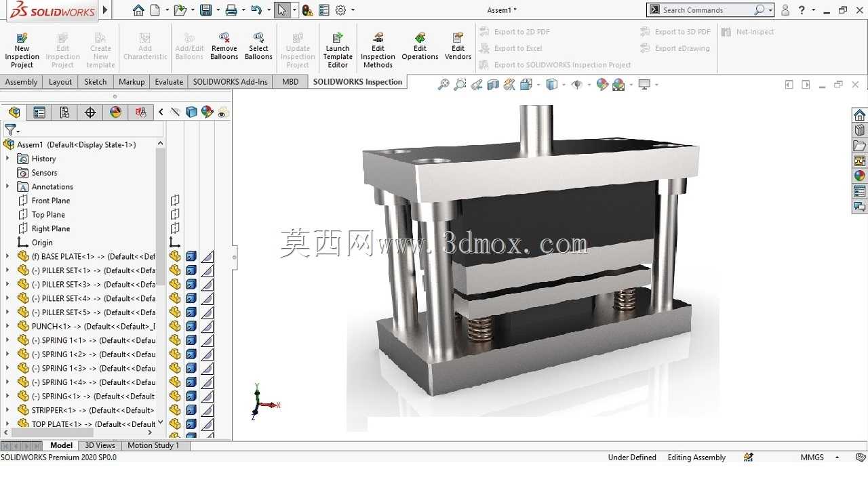The height and width of the screenshot is (488, 868).
Task: Click Zoom to Area icon
Action: (460, 85)
